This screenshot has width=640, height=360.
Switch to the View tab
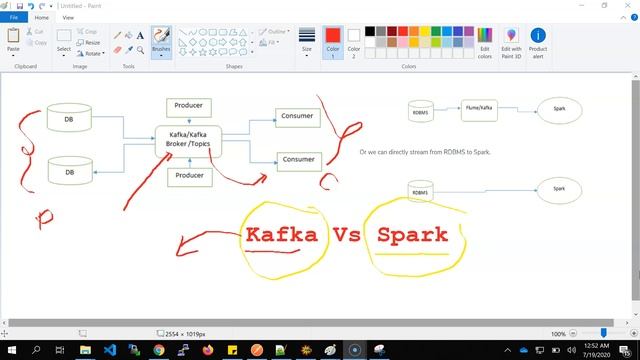click(x=68, y=18)
